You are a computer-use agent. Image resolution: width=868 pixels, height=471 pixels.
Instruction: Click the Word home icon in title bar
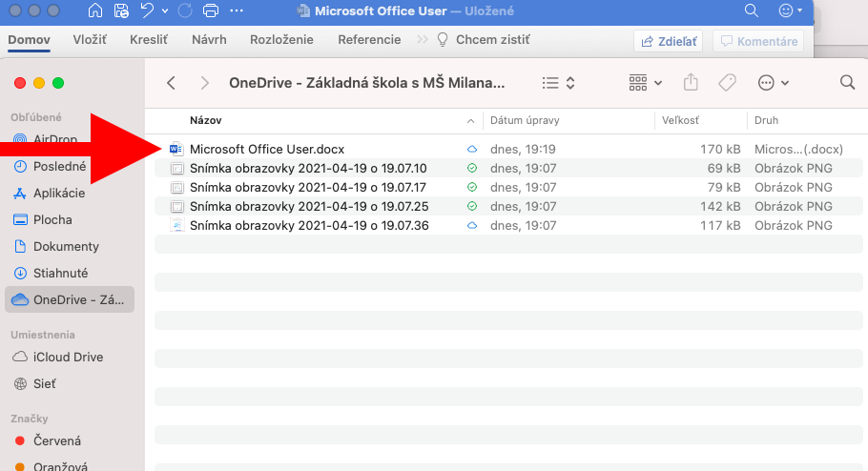coord(95,11)
